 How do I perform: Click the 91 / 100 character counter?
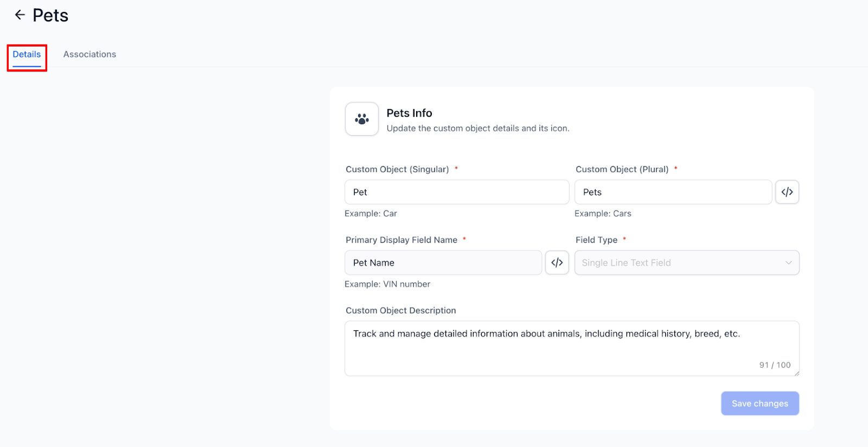775,365
